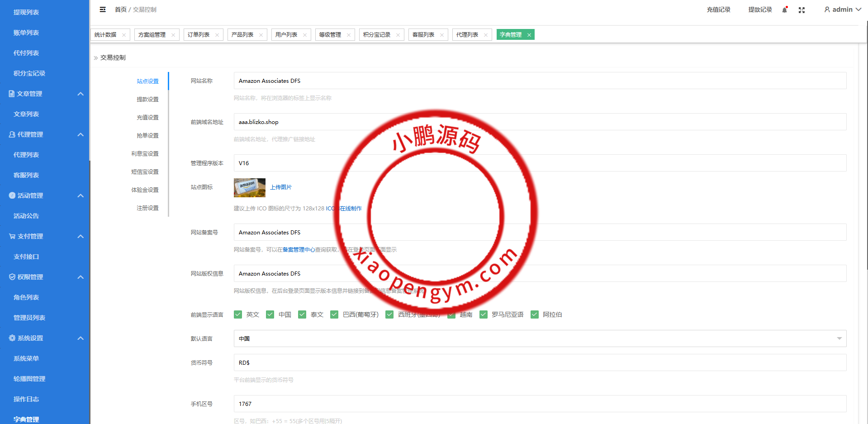Image resolution: width=868 pixels, height=424 pixels.
Task: Click the 货币符号 input field
Action: [x=540, y=362]
